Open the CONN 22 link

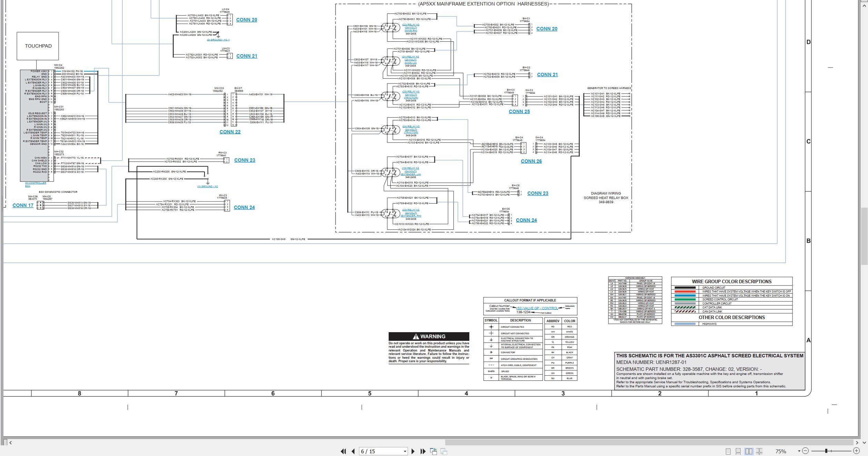230,132
